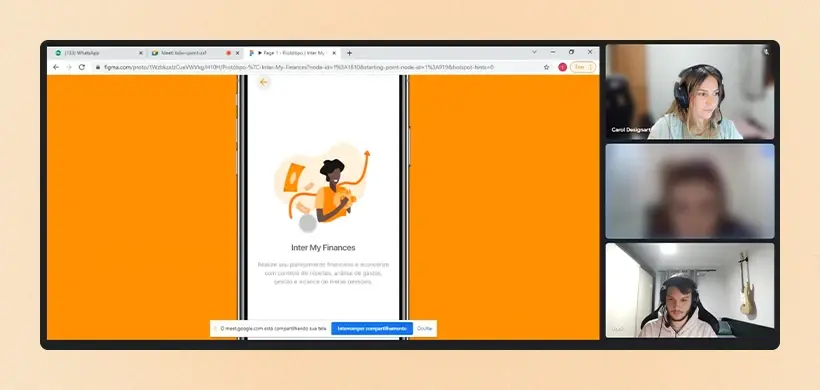Image resolution: width=820 pixels, height=390 pixels.
Task: Restore down the Chrome window
Action: (571, 52)
